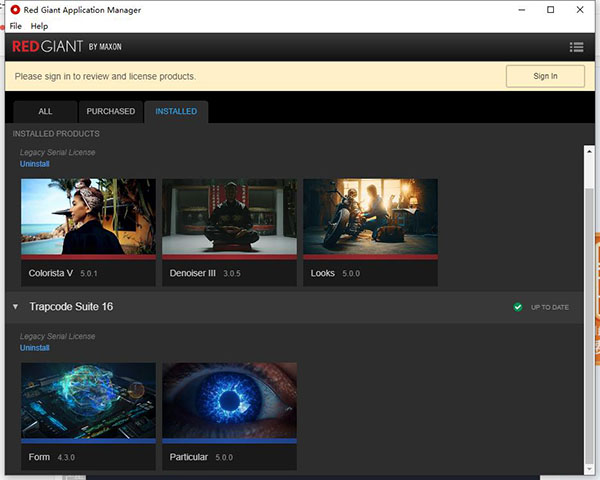Viewport: 600px width, 480px height.
Task: Click the Sign In button
Action: (545, 76)
